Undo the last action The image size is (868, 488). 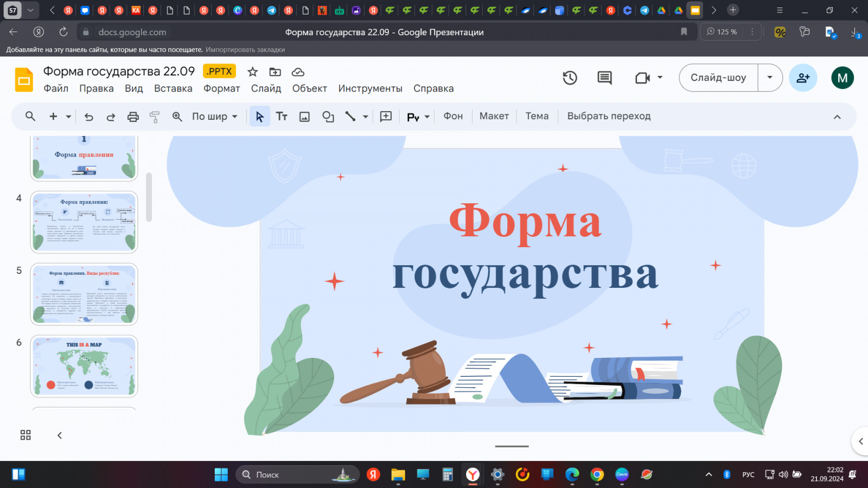(89, 116)
